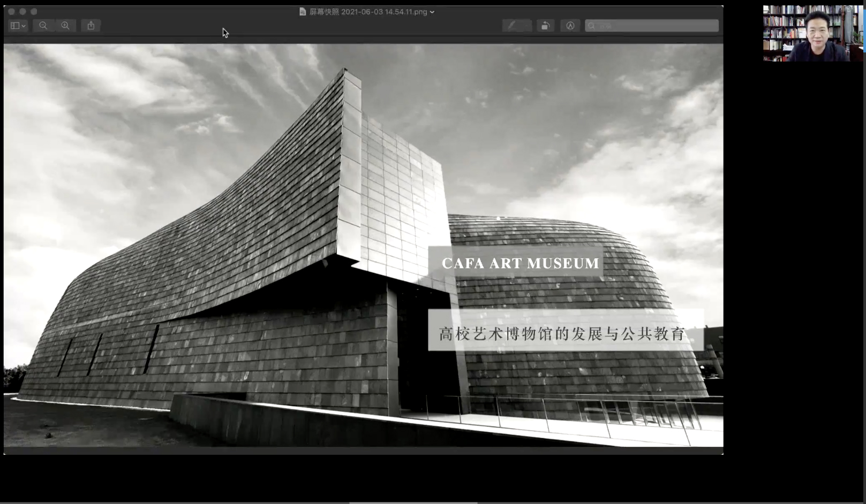The height and width of the screenshot is (504, 866).
Task: Click the document proxy icon beside the title
Action: click(x=303, y=12)
